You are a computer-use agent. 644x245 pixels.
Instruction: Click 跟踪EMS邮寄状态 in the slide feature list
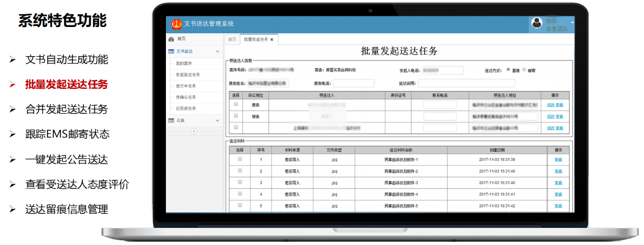coord(68,134)
